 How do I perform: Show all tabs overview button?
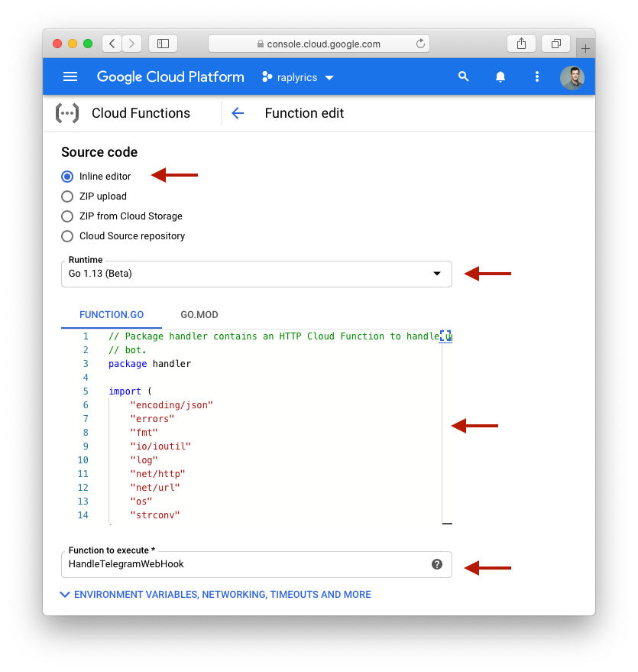555,44
